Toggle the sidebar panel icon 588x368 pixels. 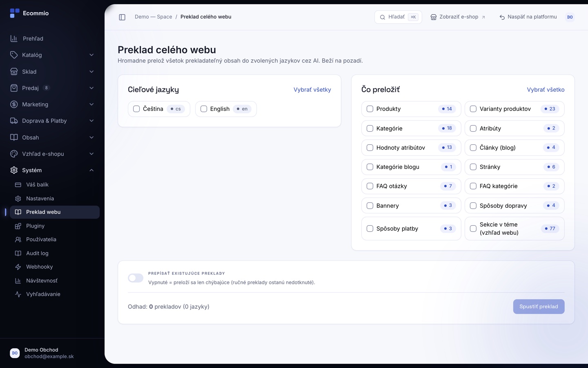click(x=122, y=17)
